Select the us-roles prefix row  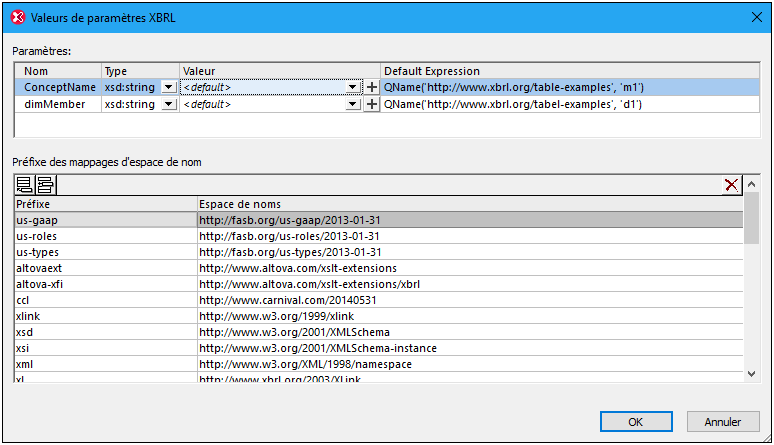[105, 236]
